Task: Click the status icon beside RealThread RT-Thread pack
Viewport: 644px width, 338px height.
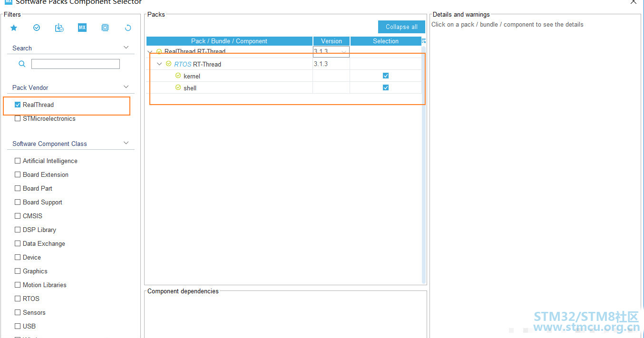Action: [x=159, y=51]
